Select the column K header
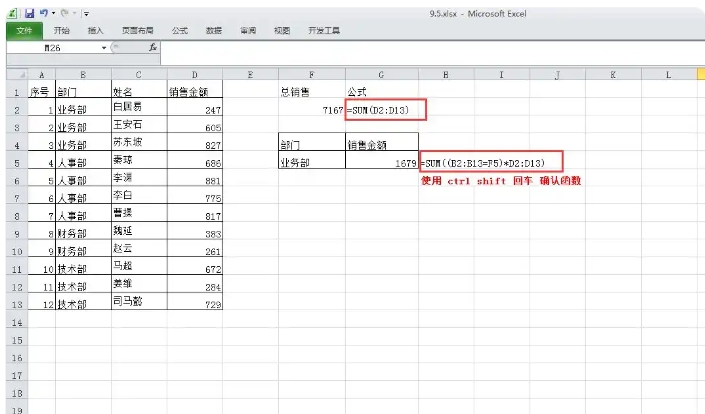Viewport: 705px width, 414px height. (x=613, y=75)
